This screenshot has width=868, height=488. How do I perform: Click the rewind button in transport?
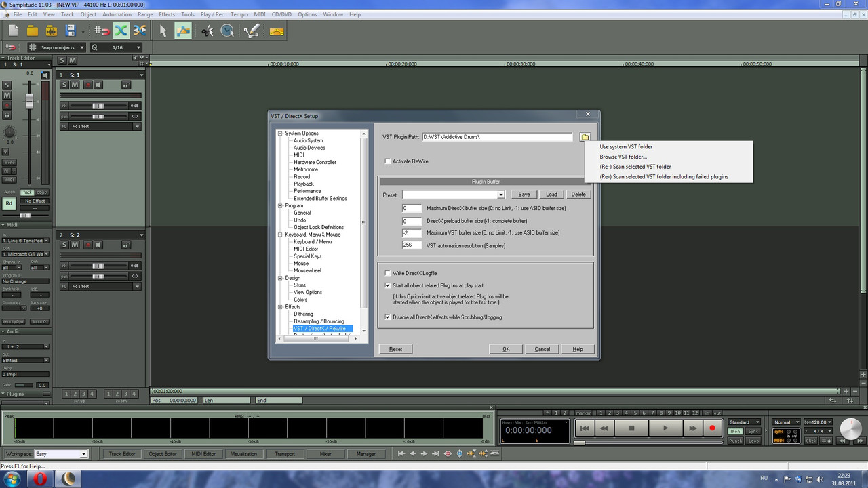tap(604, 428)
